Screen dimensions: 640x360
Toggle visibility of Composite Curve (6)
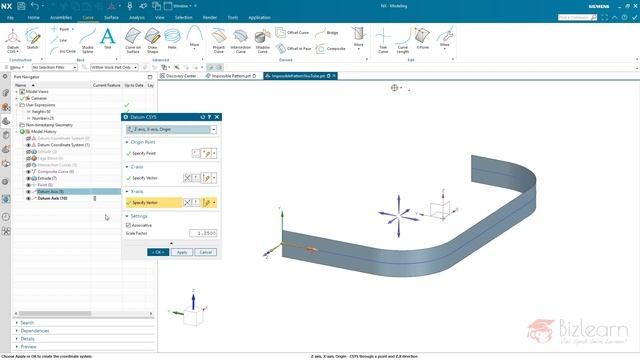point(29,172)
